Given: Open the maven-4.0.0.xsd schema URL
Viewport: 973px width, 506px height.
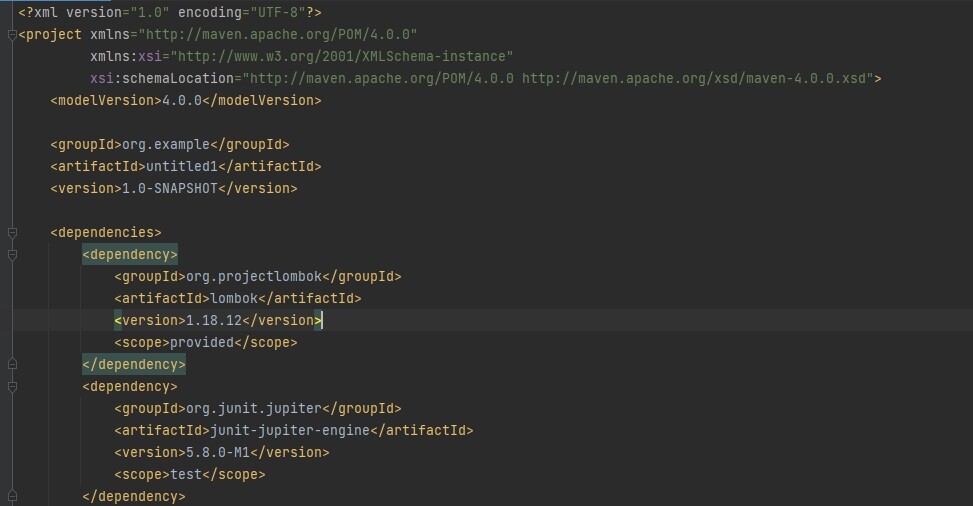Looking at the screenshot, I should [694, 78].
